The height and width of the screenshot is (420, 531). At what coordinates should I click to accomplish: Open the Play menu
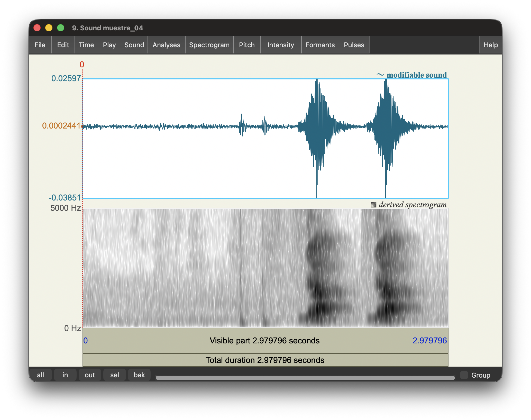point(109,45)
